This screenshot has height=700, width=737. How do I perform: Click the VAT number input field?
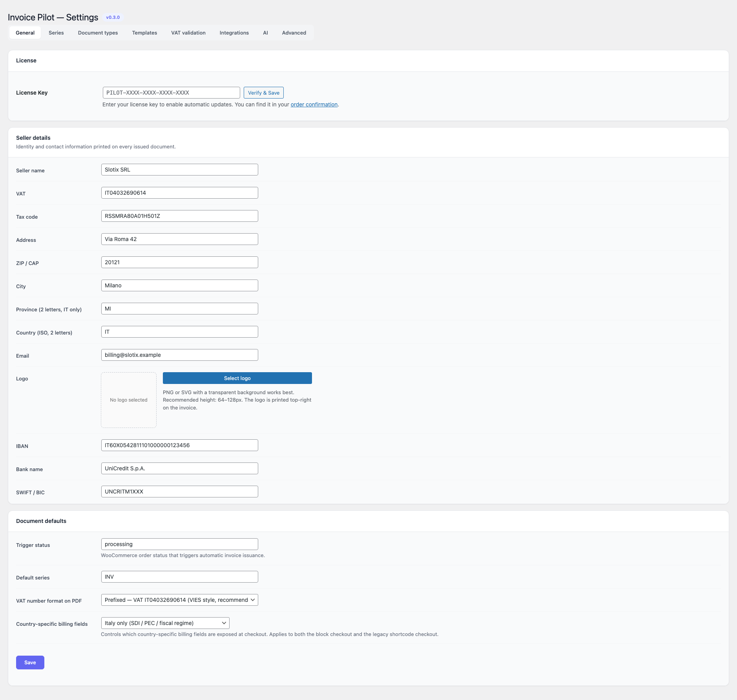point(180,193)
